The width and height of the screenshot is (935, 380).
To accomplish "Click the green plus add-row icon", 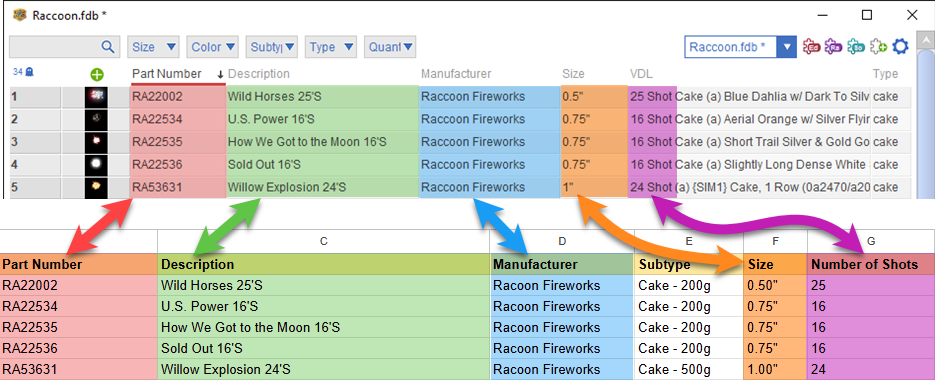I will pyautogui.click(x=97, y=75).
